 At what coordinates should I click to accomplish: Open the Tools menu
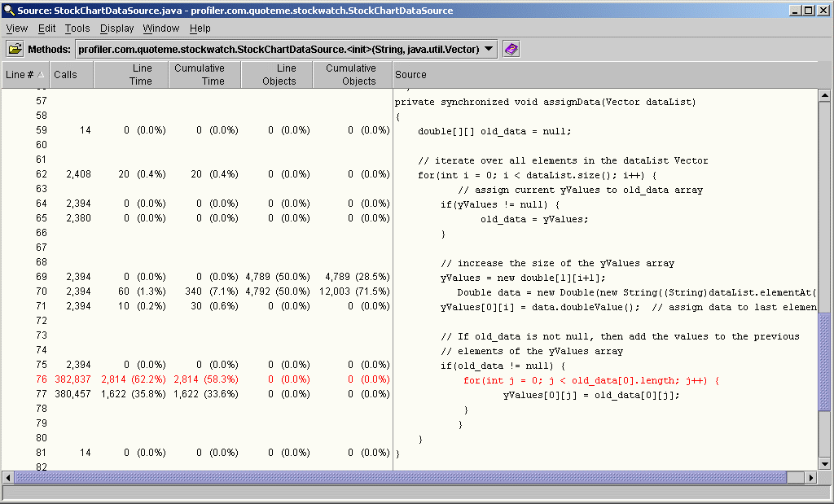click(x=77, y=28)
